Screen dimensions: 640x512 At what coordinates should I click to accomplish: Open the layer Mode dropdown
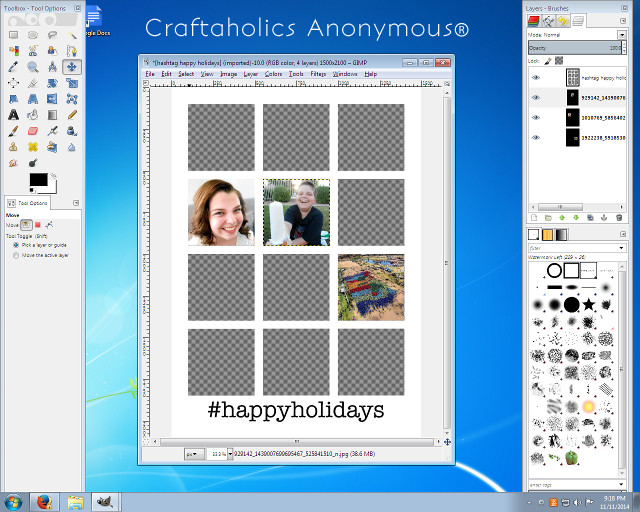(621, 35)
